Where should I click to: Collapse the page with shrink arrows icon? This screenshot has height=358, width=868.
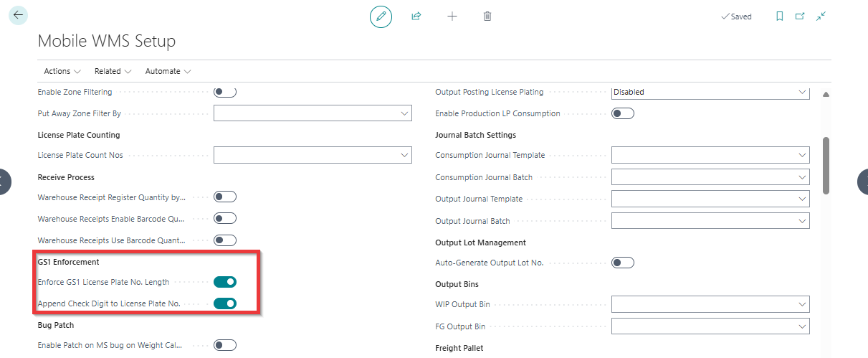coord(821,16)
